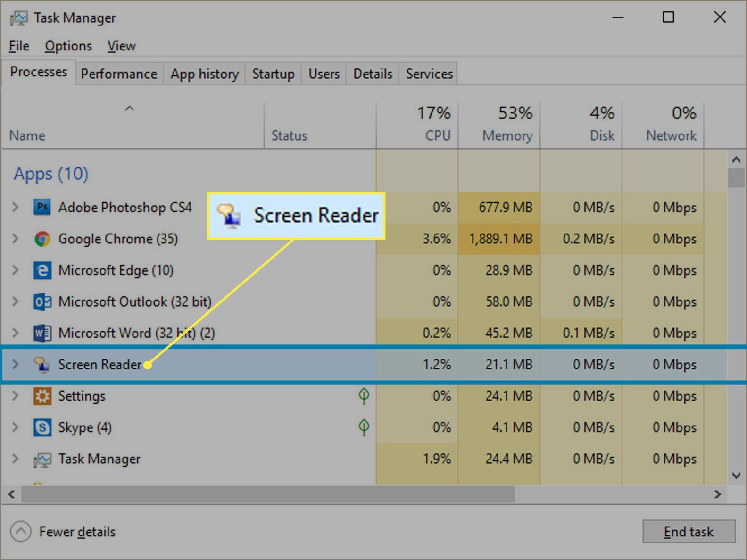
Task: Click Chrome's 0.2 MB/s disk value
Action: tap(589, 239)
